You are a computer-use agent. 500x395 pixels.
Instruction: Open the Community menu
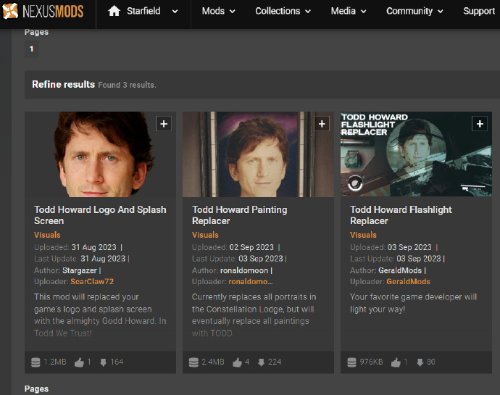tap(415, 11)
